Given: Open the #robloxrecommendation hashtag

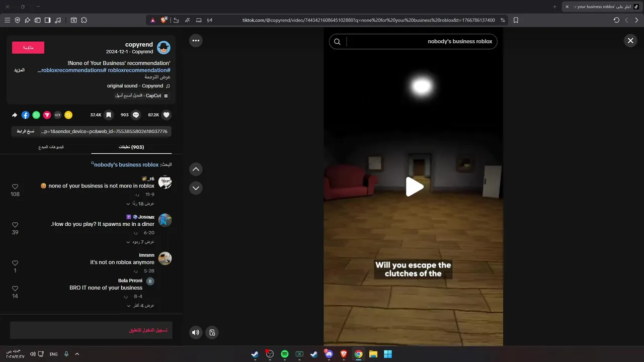Looking at the screenshot, I should 139,70.
